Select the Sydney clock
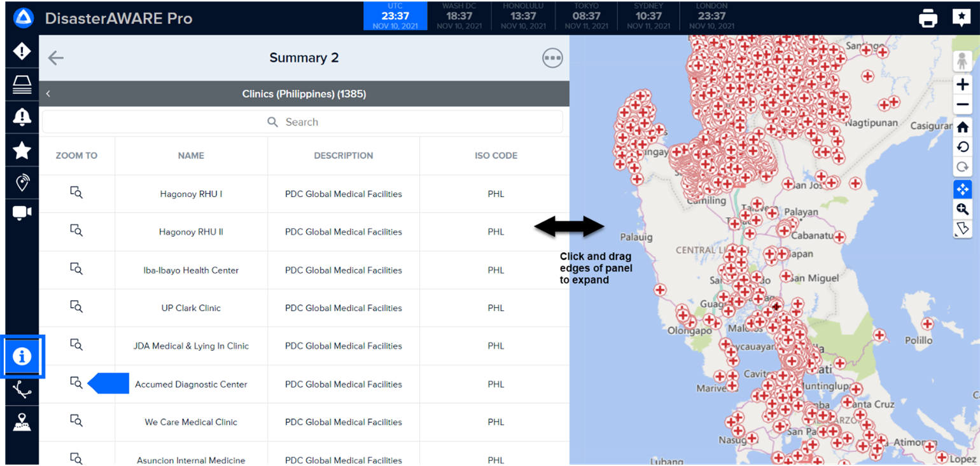Image resolution: width=980 pixels, height=466 pixels. [x=648, y=16]
